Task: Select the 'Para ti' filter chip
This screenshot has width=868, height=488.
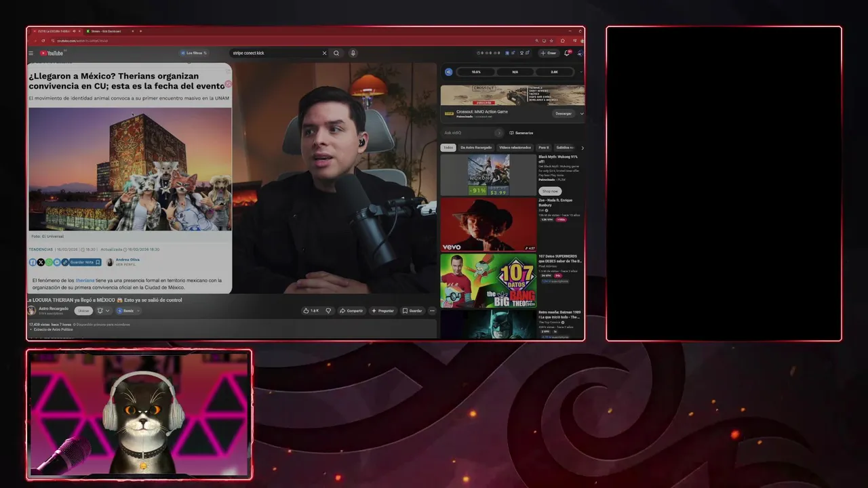Action: click(543, 147)
